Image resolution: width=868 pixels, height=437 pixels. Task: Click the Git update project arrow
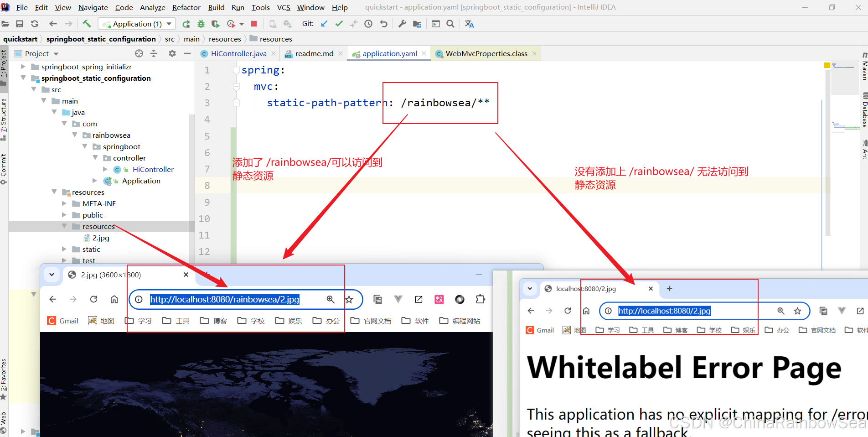[324, 24]
